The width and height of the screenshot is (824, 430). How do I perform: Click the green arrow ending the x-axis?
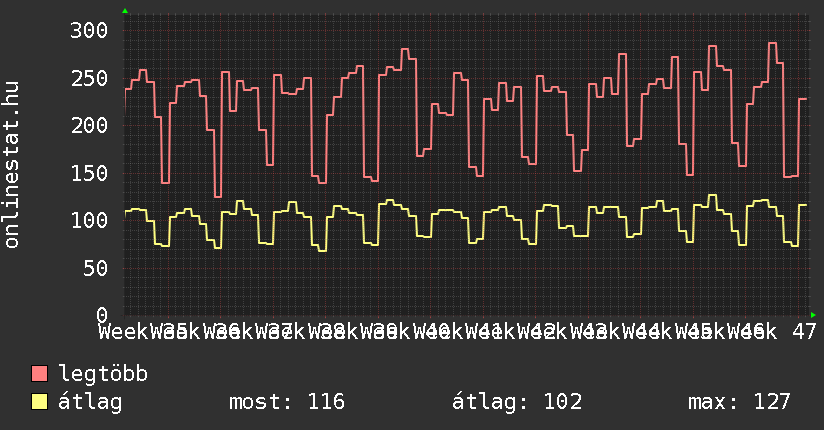813,315
